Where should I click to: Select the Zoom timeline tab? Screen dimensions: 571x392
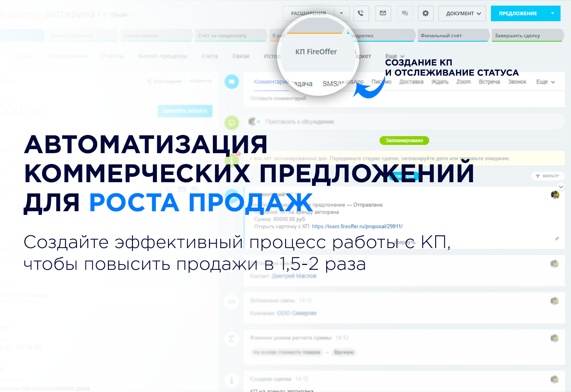click(x=463, y=82)
